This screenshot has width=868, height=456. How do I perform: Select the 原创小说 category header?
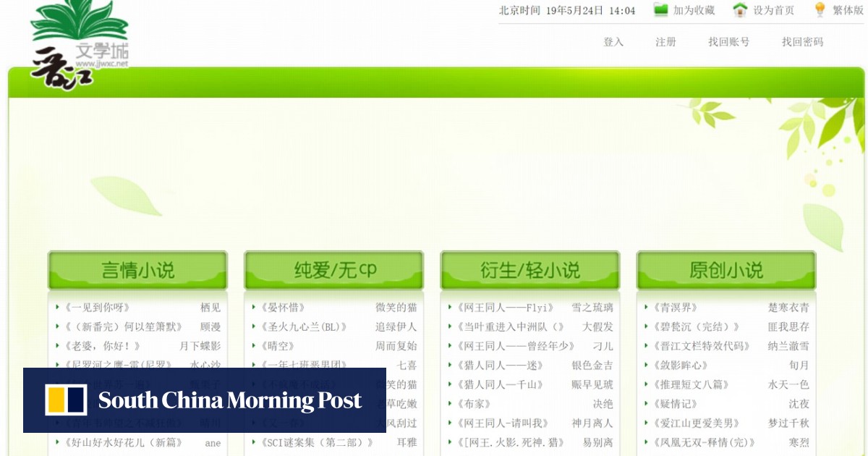[x=726, y=271]
